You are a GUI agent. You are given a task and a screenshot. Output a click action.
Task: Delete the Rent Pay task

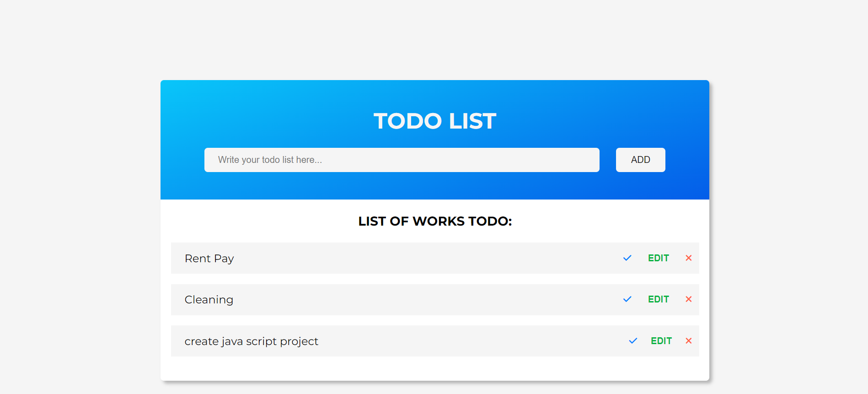(x=688, y=258)
